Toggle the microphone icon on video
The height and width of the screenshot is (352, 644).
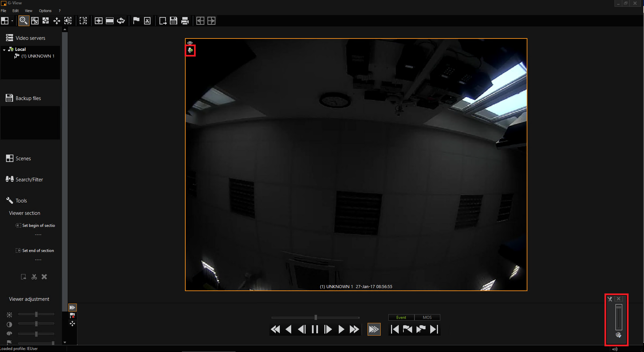[x=190, y=51]
